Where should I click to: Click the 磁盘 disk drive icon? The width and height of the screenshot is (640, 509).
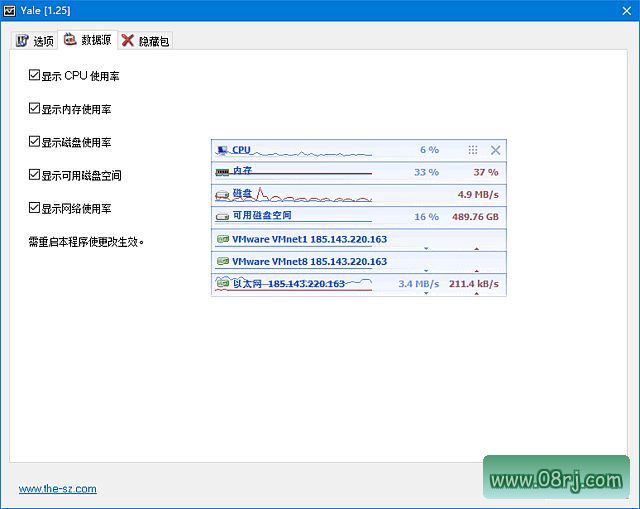222,195
